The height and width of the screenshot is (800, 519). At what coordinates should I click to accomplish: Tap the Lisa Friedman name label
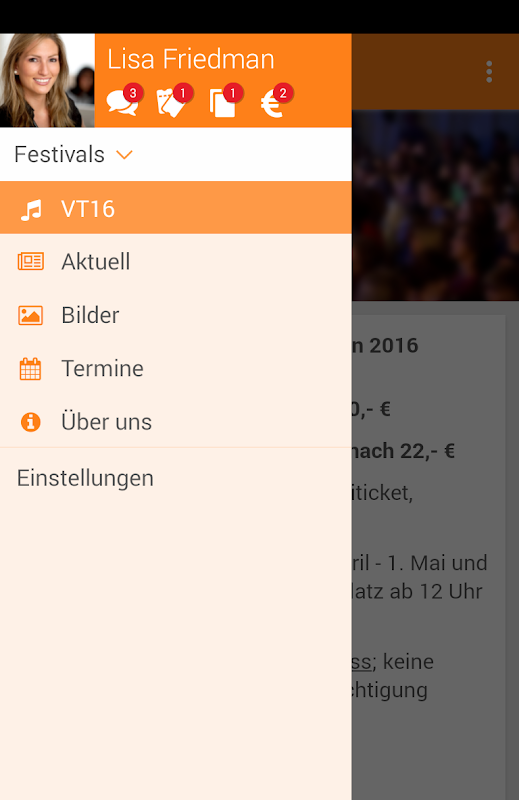pos(191,59)
